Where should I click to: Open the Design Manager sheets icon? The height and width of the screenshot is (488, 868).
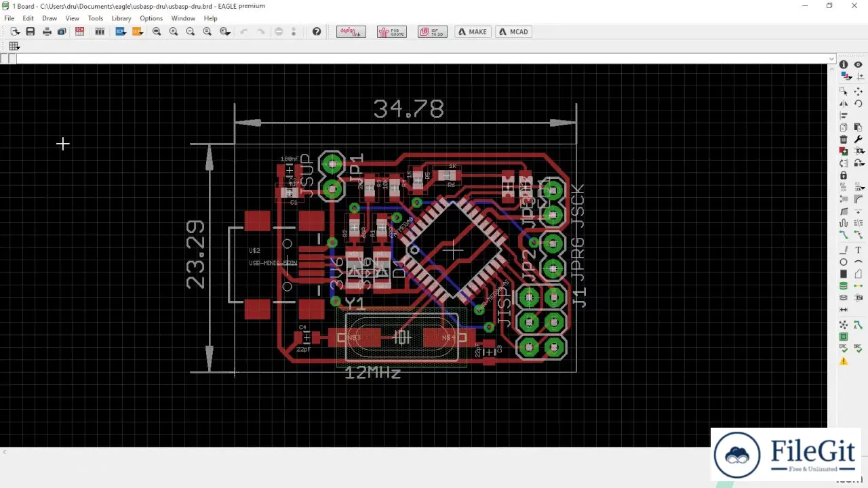coord(100,32)
